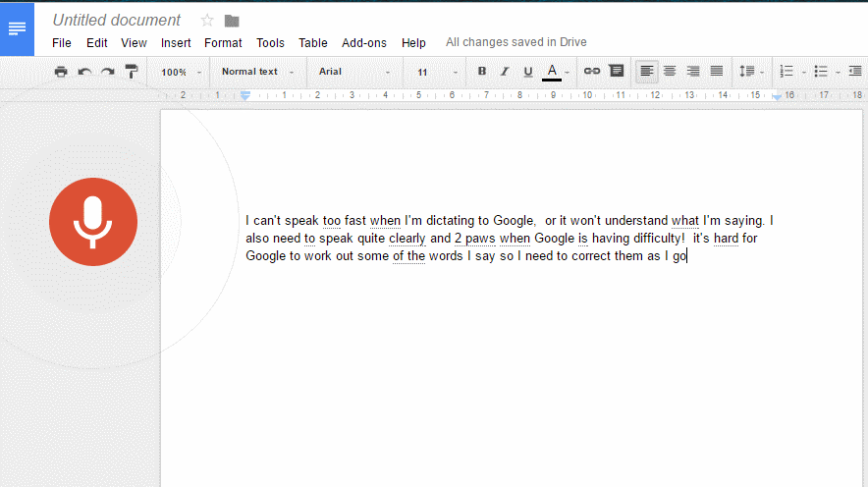
Task: Open the 100% zoom dropdown
Action: (181, 72)
